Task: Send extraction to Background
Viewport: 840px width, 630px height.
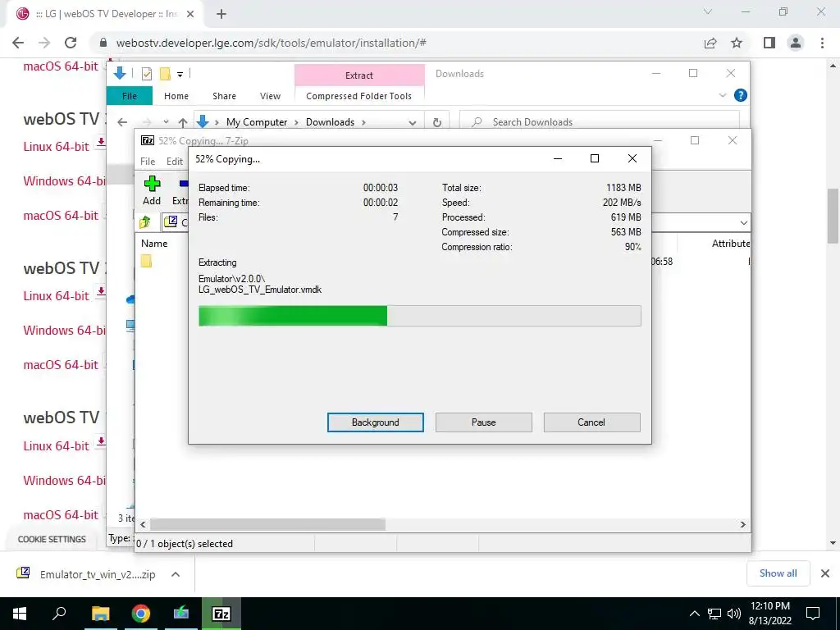Action: point(375,422)
